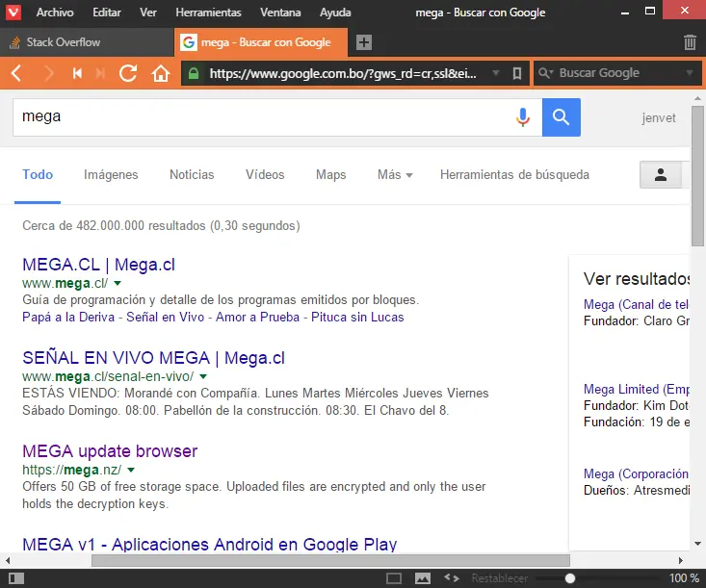Go back with the back arrow
706x588 pixels.
coord(16,73)
